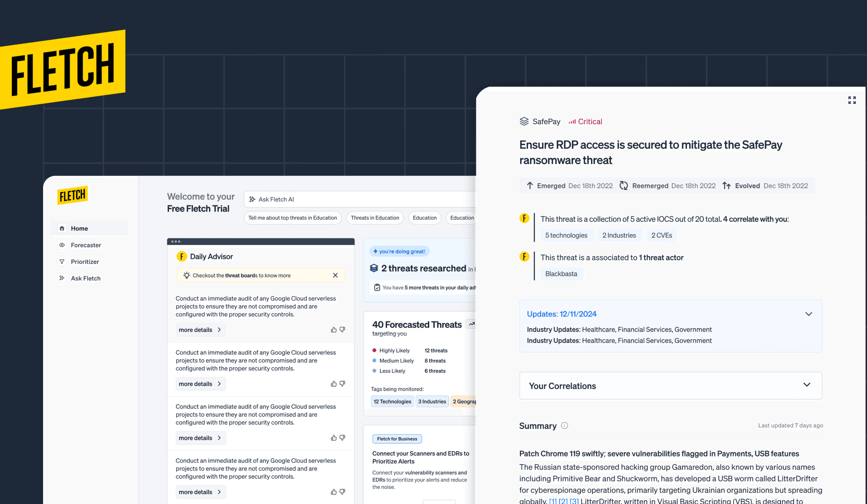Viewport: 867px width, 504px height.
Task: Click the Critical severity signal icon
Action: click(572, 122)
